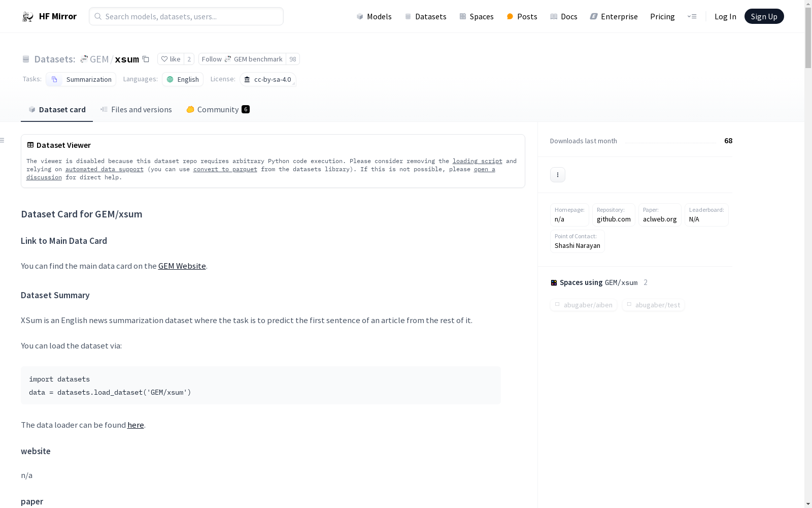Viewport: 812px width, 508px height.
Task: Open Docs from navigation bar
Action: pos(563,16)
